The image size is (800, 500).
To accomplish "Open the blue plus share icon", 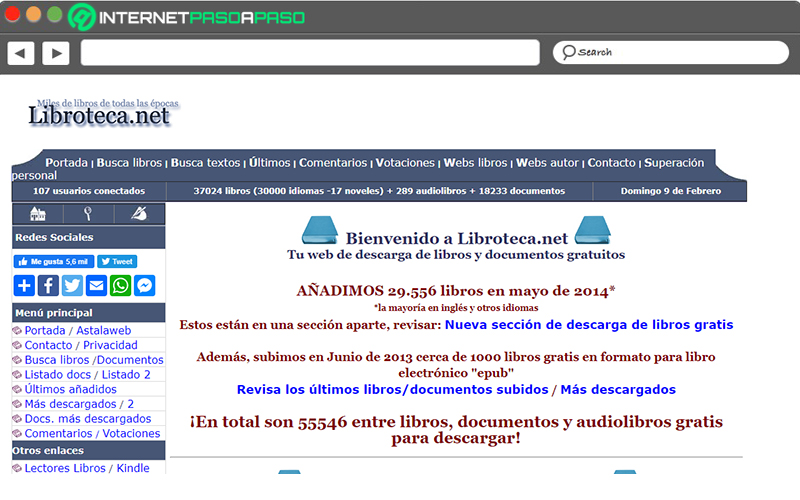I will (24, 286).
